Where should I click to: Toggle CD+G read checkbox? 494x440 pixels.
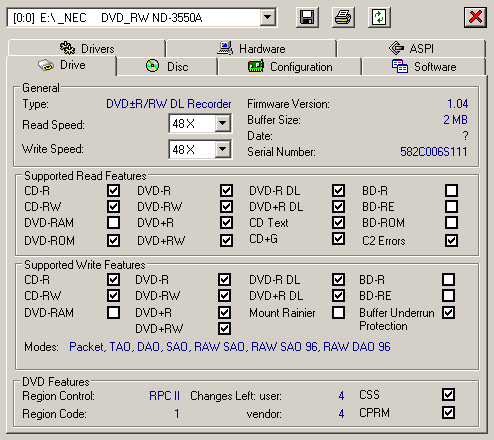(x=338, y=239)
